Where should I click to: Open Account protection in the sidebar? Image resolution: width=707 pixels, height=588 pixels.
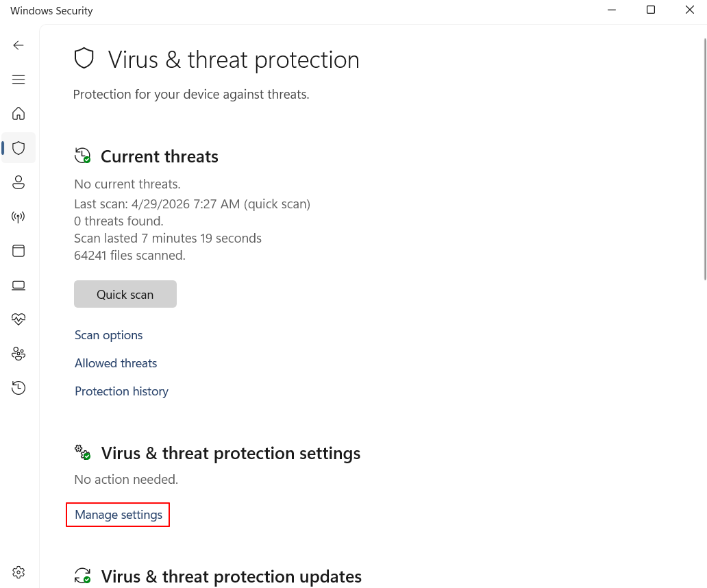pos(18,182)
